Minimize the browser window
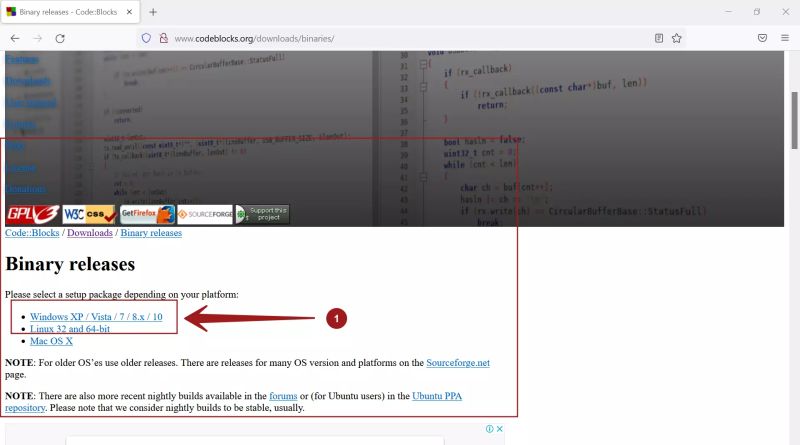Screen dimensions: 800x445 pyautogui.click(x=728, y=12)
